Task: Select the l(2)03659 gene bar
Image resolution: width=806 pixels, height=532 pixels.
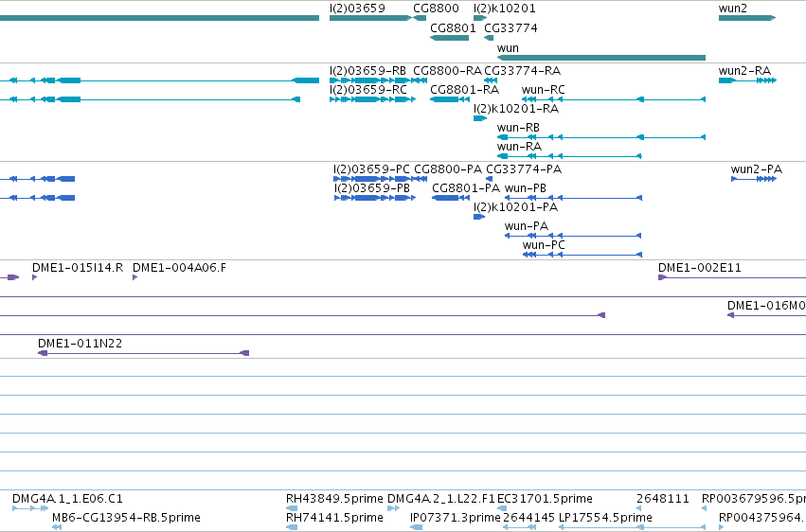Action: (x=370, y=18)
